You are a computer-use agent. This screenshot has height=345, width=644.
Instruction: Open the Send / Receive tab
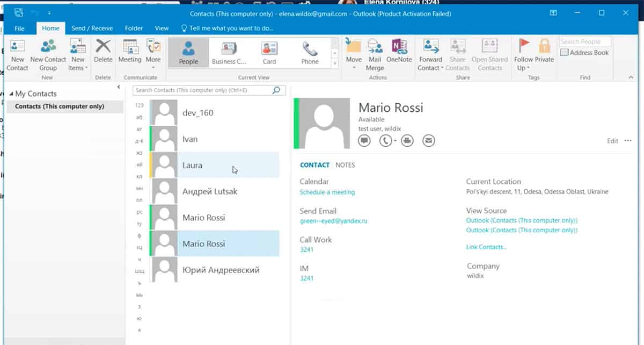[92, 28]
